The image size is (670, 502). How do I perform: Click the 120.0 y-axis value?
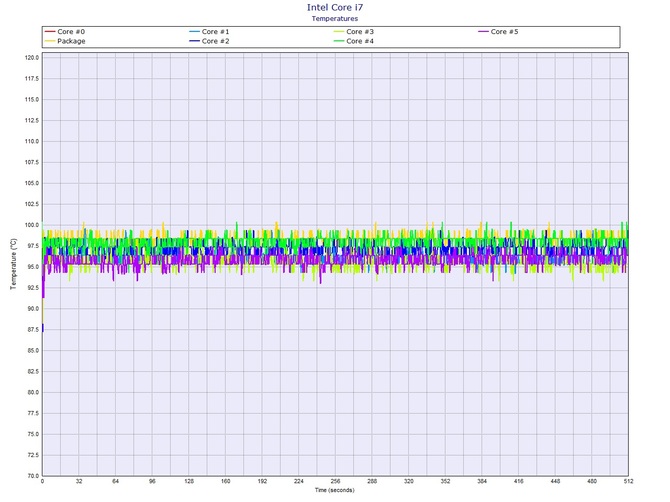point(32,57)
